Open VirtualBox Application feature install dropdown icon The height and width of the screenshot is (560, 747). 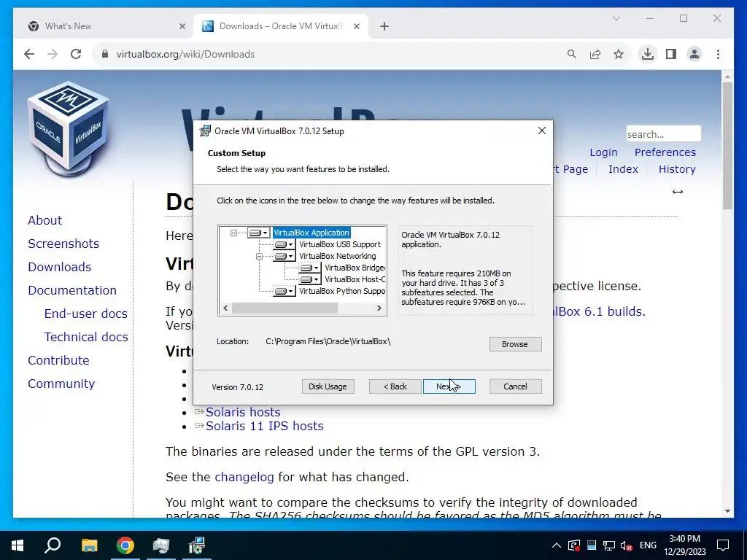[259, 233]
